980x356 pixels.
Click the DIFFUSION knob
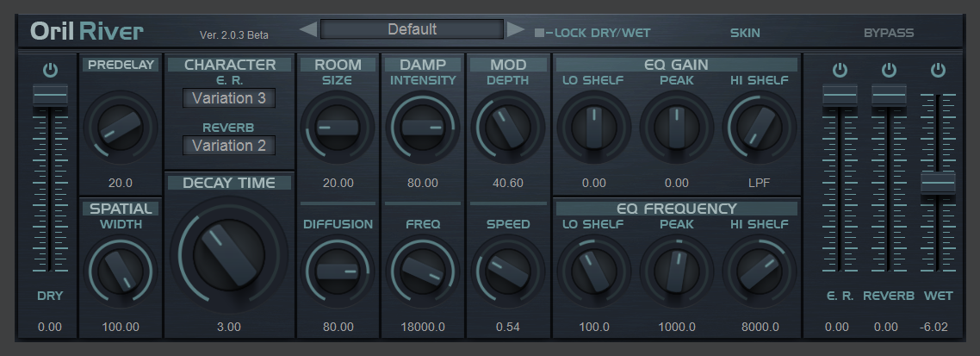click(x=338, y=272)
